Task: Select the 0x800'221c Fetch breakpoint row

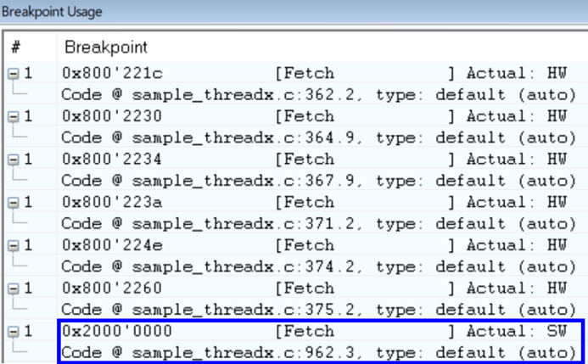Action: [x=314, y=73]
